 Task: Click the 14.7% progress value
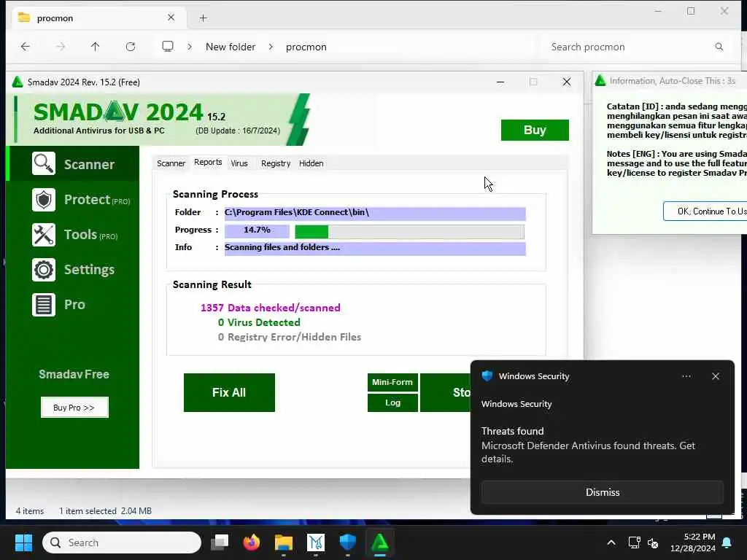(x=257, y=230)
